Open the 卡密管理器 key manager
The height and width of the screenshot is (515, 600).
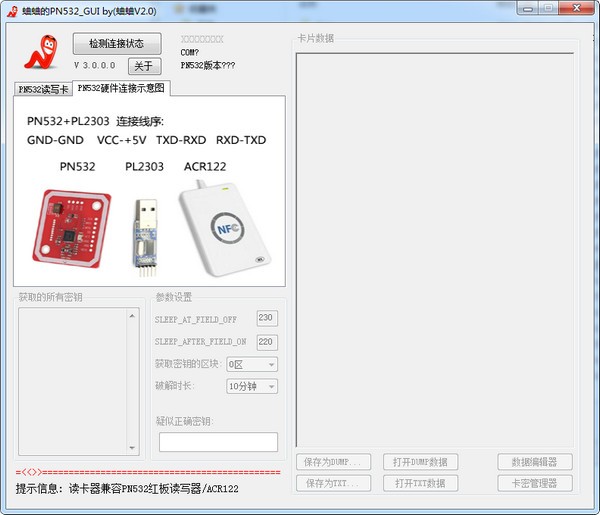pos(535,484)
